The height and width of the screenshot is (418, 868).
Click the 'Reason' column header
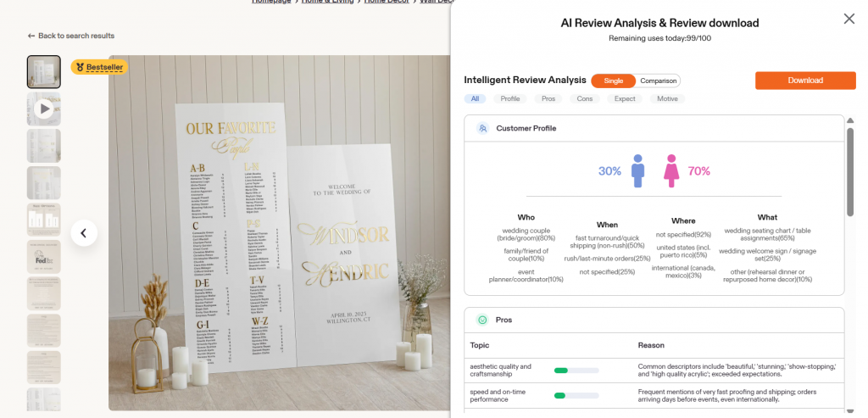[651, 345]
